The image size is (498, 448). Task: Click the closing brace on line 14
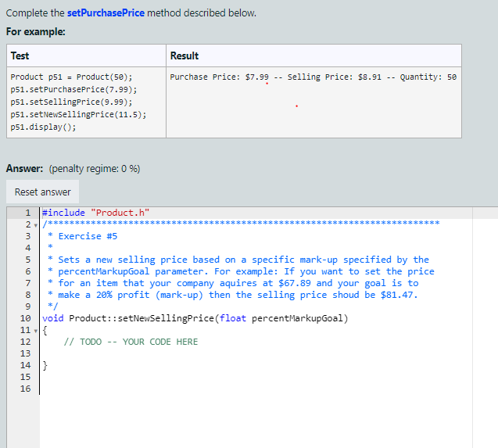[45, 365]
